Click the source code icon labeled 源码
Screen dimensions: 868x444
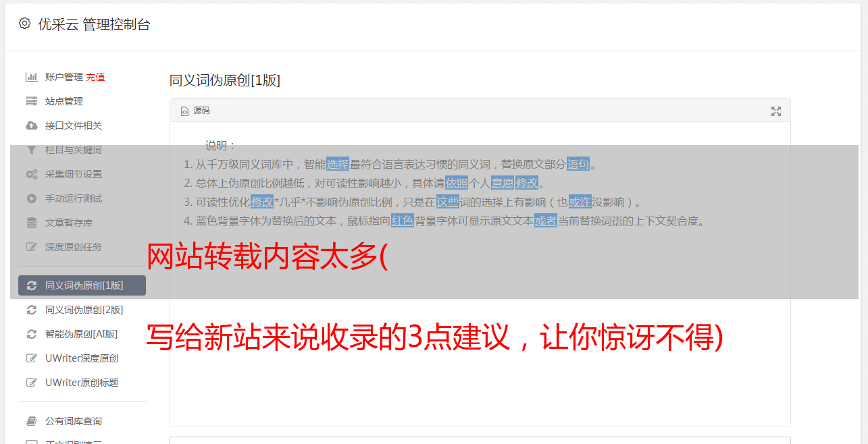[195, 111]
